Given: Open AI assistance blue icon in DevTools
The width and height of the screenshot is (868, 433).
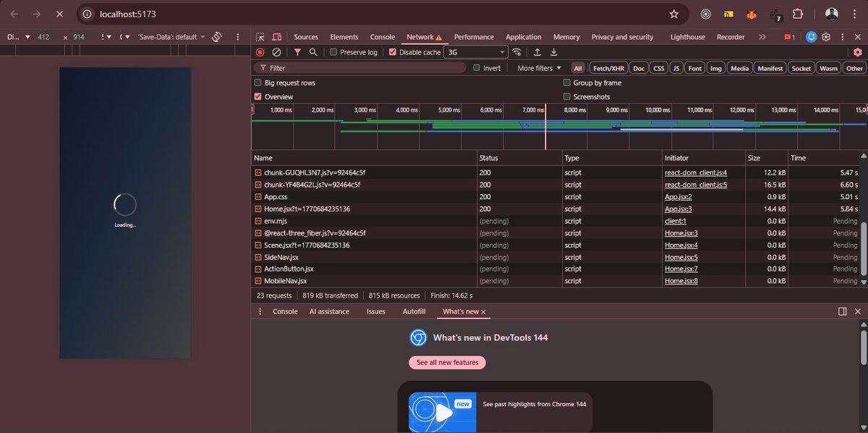Looking at the screenshot, I should pos(812,37).
